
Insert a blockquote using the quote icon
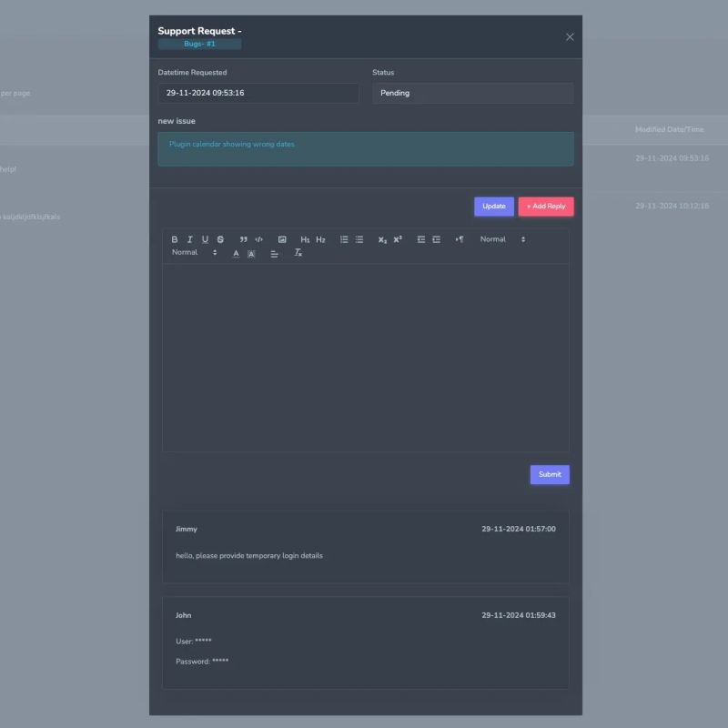(243, 239)
